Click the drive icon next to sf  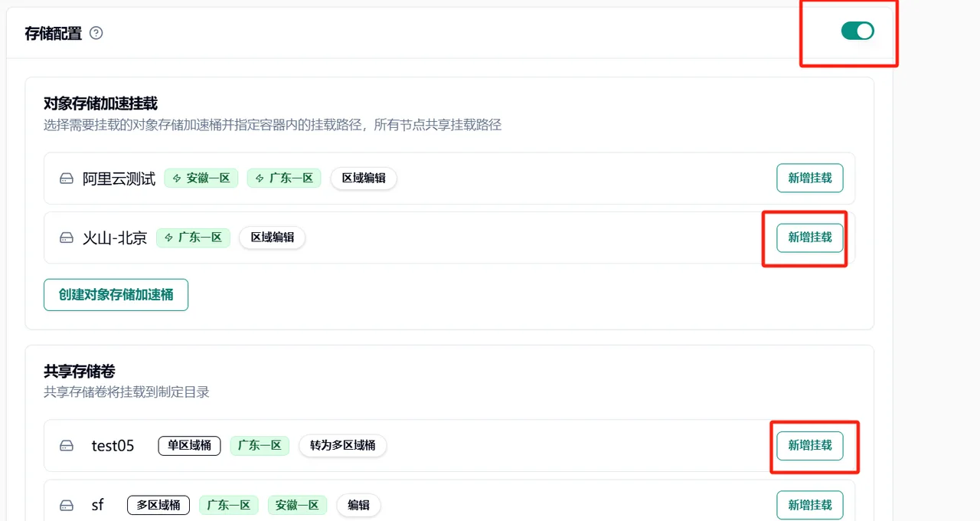67,506
